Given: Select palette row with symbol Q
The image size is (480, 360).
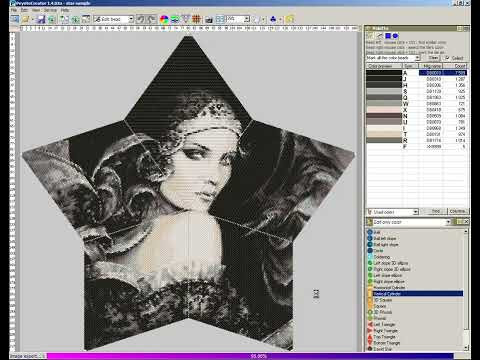Looking at the screenshot, I should click(417, 97).
